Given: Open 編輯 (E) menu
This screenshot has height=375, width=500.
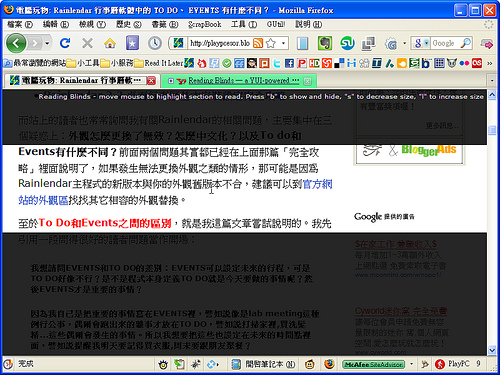Looking at the screenshot, I should tap(56, 24).
